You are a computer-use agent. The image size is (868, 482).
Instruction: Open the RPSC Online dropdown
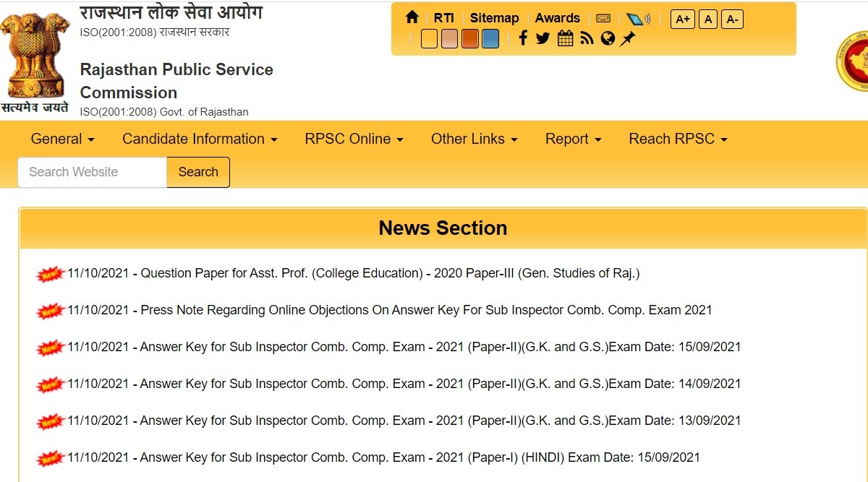click(354, 139)
